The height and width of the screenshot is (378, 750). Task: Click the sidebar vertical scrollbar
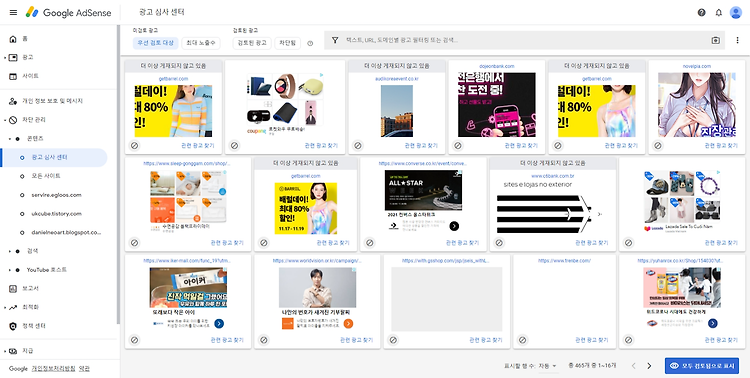tap(118, 175)
